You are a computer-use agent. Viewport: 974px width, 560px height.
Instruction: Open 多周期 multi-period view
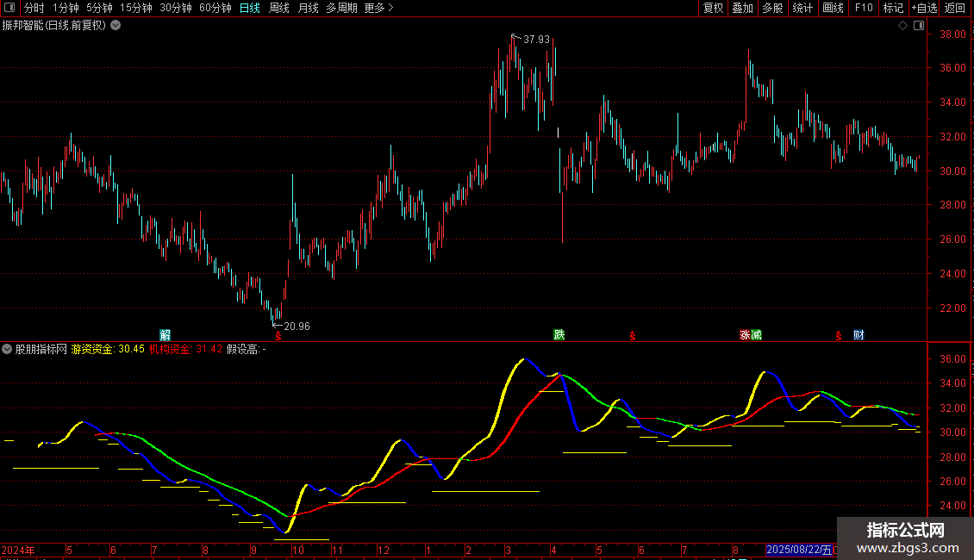[x=341, y=8]
